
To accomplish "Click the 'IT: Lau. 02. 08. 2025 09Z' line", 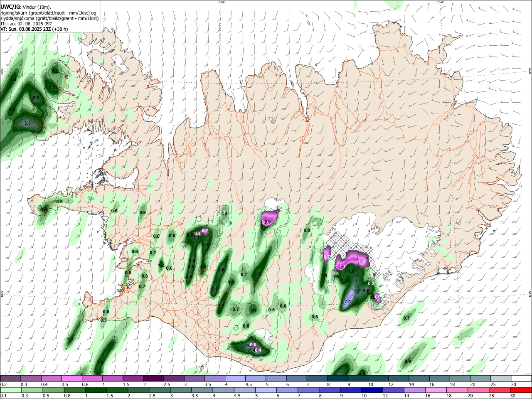I will click(x=26, y=24).
